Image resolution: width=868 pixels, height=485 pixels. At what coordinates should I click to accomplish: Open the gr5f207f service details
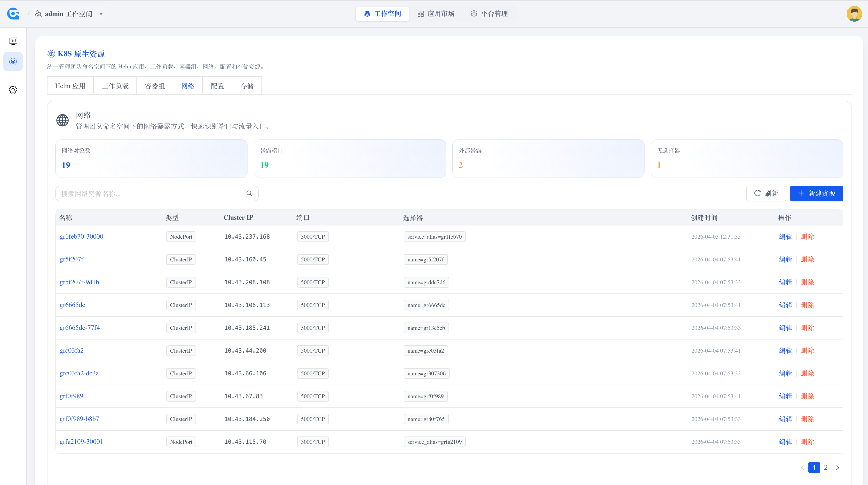tap(71, 259)
